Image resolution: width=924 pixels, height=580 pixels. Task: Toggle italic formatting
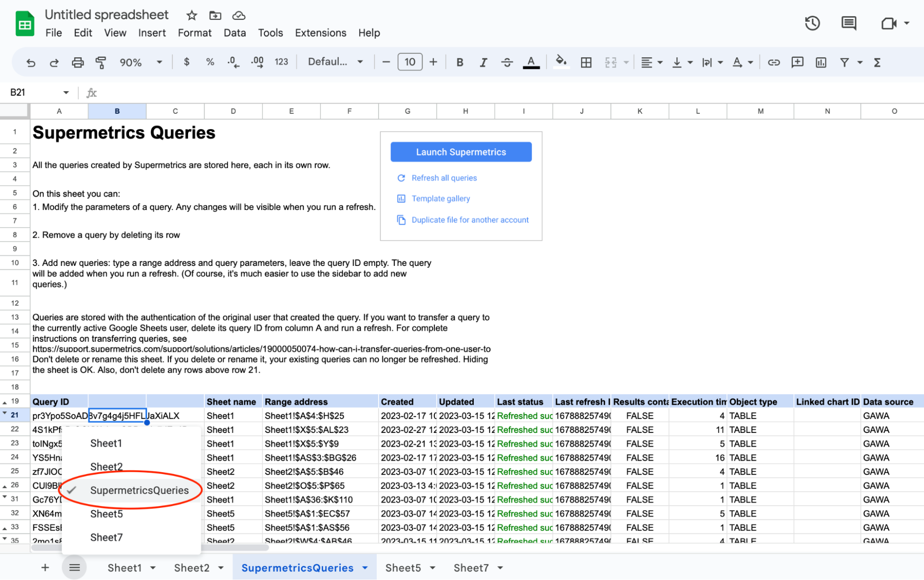[x=483, y=62]
